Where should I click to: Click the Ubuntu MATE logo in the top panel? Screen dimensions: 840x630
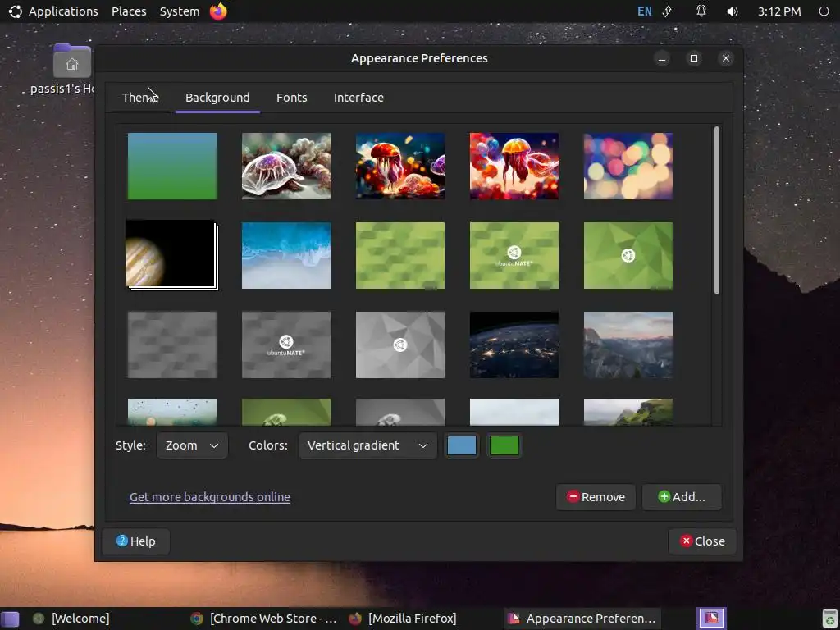click(x=15, y=11)
